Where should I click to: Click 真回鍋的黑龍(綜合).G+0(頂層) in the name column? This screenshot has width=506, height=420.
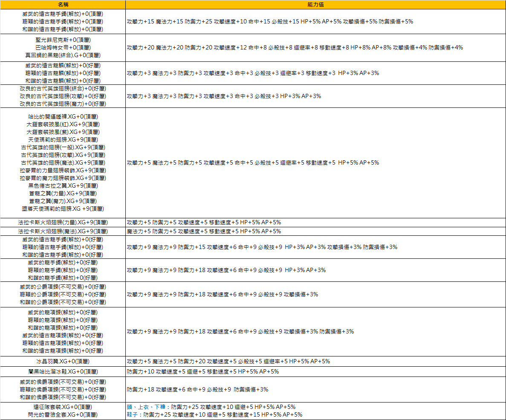tap(63, 55)
